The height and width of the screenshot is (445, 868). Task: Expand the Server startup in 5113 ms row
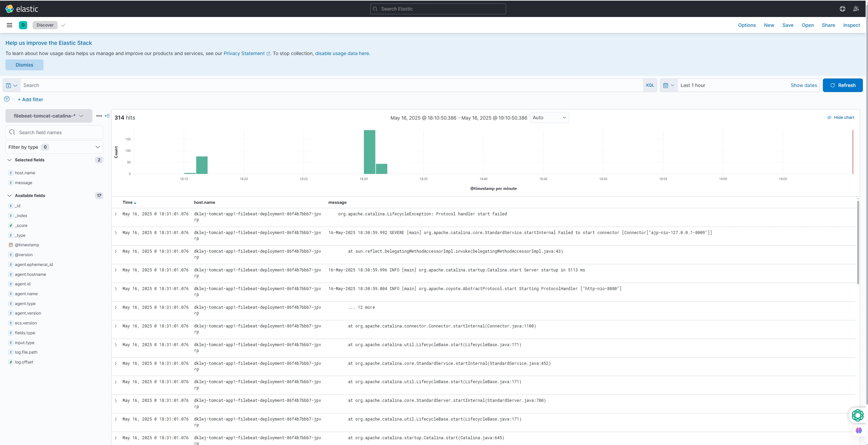[x=116, y=270]
